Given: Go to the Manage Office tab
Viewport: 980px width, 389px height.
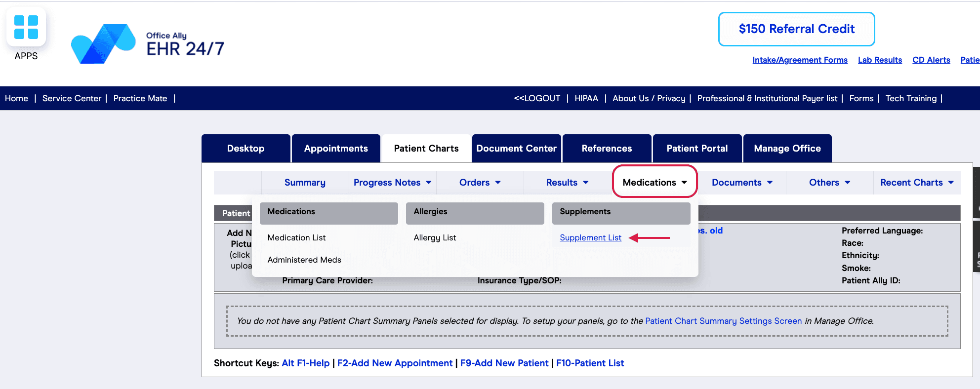Looking at the screenshot, I should pyautogui.click(x=787, y=149).
